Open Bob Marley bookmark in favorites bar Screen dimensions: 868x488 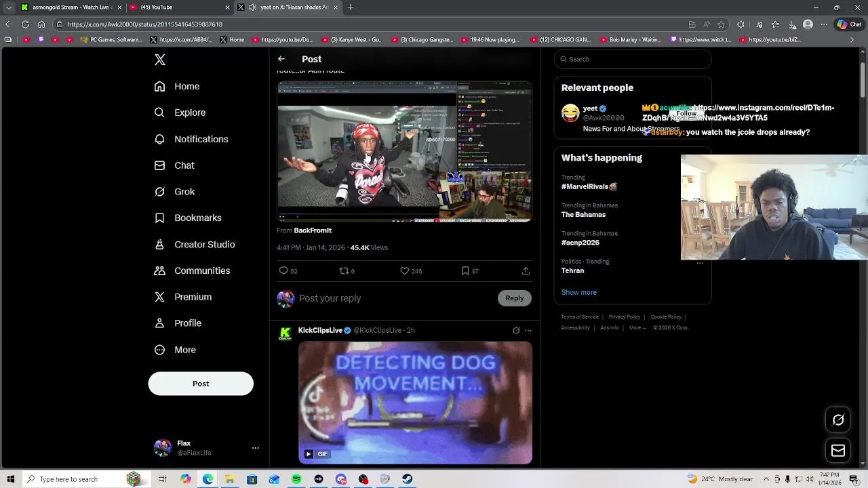(631, 40)
